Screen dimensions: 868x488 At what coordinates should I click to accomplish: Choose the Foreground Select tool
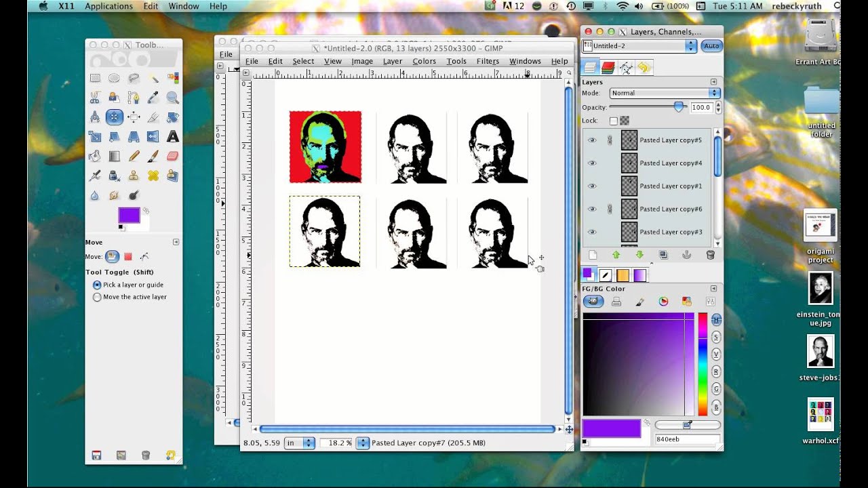coord(114,98)
